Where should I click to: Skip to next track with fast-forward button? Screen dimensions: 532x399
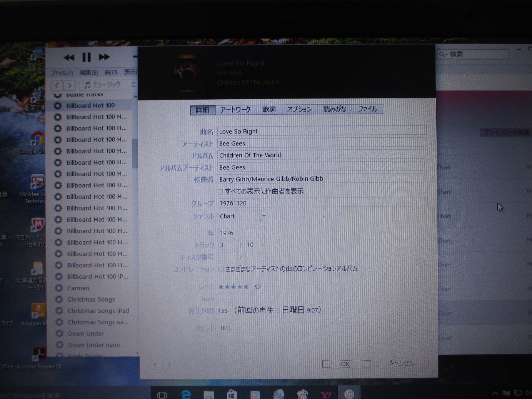(104, 57)
